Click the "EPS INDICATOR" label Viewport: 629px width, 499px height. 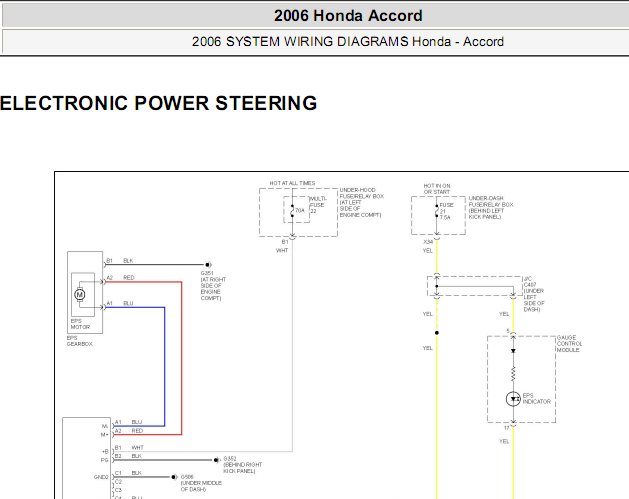coord(537,399)
